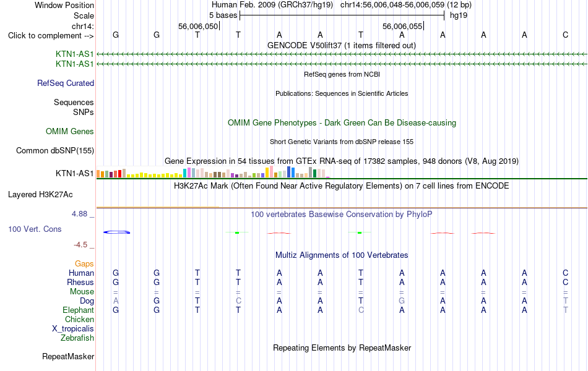
Task: Click 'Publications: Sequences in Scientific Articles' title
Action: tap(342, 93)
